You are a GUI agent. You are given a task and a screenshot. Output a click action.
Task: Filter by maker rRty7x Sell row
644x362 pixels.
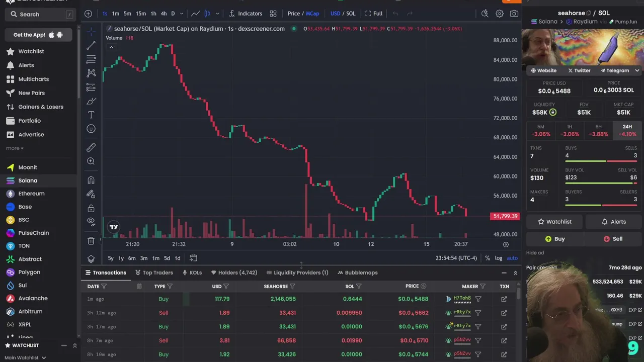(478, 313)
